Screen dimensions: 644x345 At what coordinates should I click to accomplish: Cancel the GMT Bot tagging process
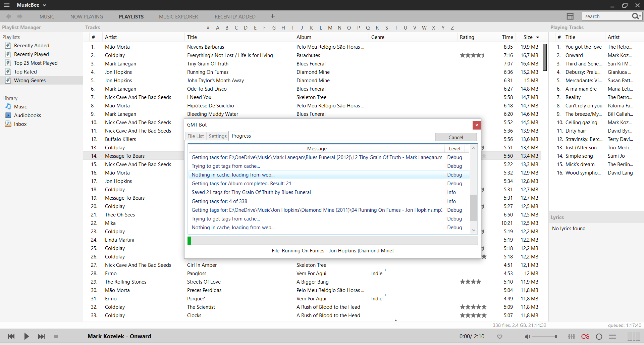click(456, 137)
